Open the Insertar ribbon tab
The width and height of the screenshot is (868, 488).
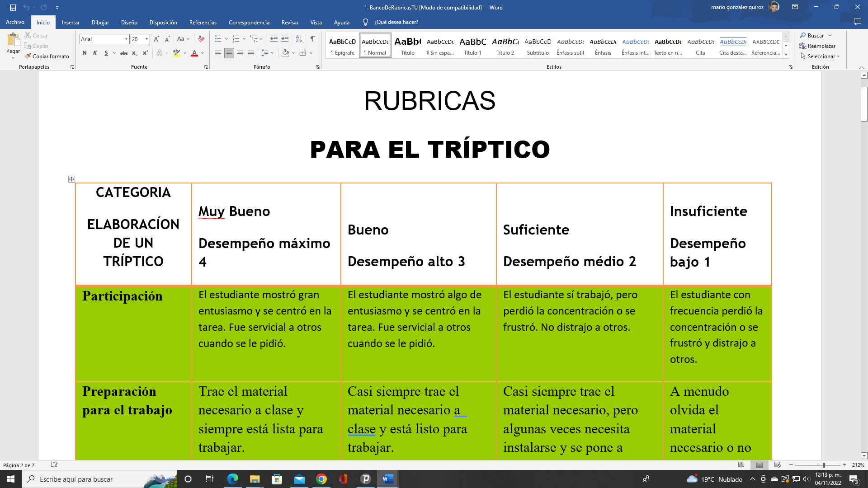(71, 22)
